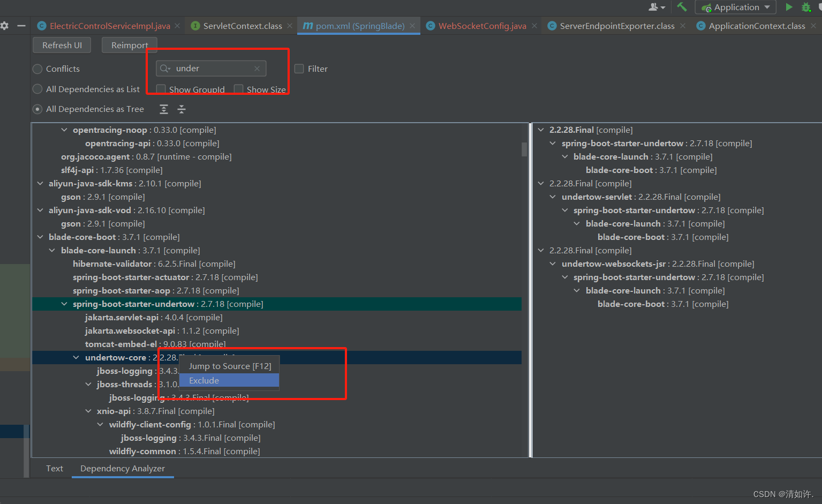Select the Conflicts radio button
The width and height of the screenshot is (822, 504).
point(37,69)
